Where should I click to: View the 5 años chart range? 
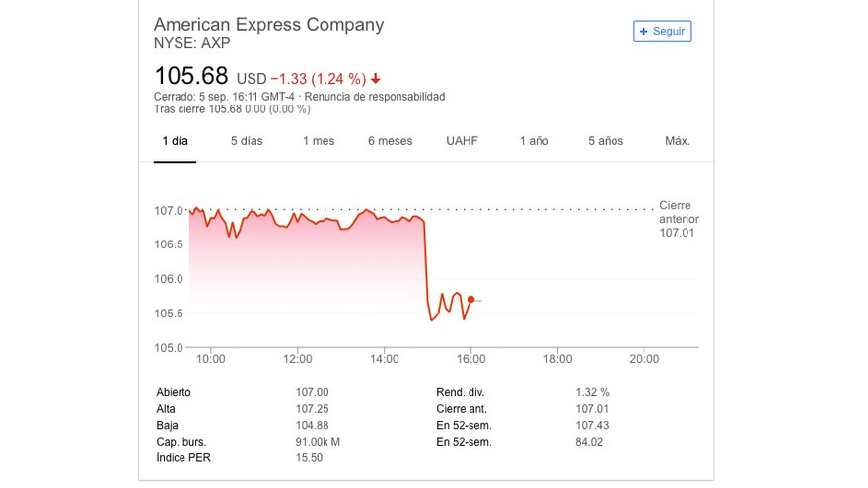(x=606, y=141)
